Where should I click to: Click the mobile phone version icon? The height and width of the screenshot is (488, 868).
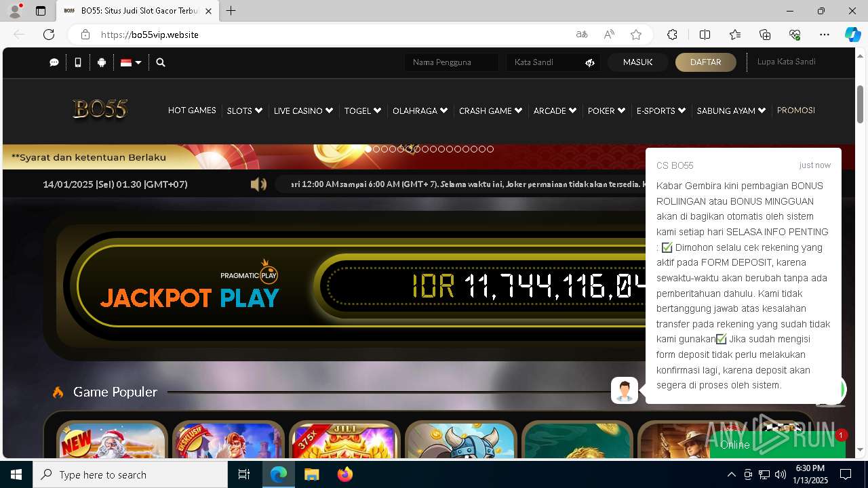(x=78, y=62)
